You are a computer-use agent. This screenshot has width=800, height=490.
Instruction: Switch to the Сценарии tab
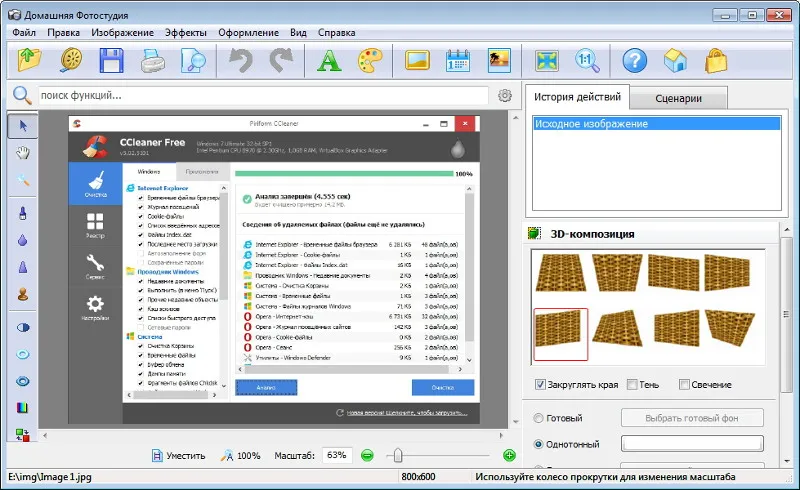[678, 99]
